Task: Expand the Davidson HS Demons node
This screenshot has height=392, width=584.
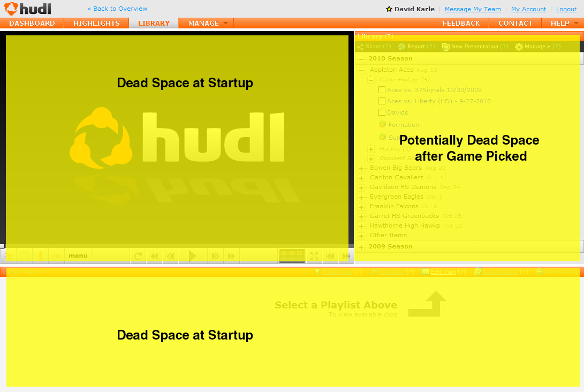Action: pyautogui.click(x=361, y=188)
